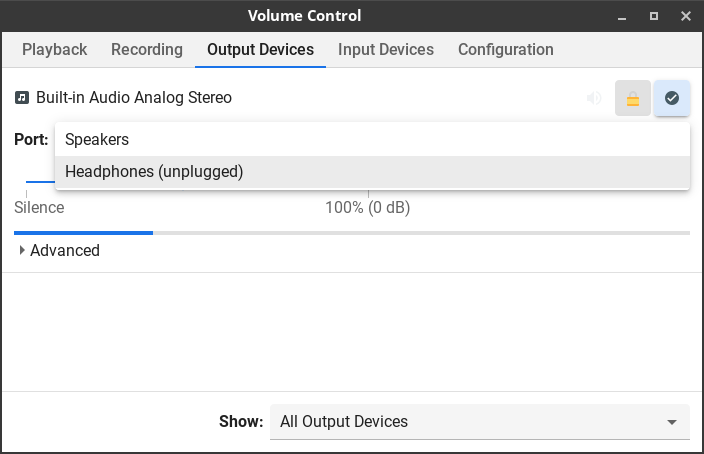704x454 pixels.
Task: Click the volume level meter bar
Action: point(352,233)
